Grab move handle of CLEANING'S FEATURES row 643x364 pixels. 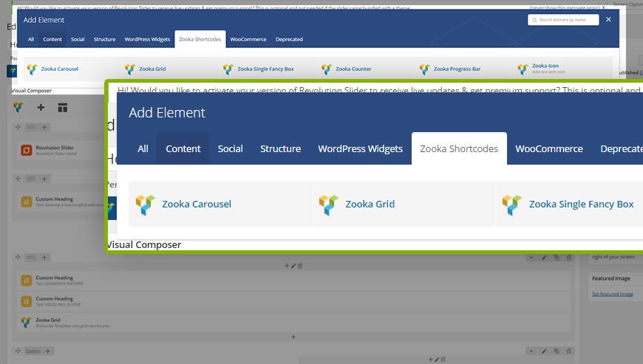(x=18, y=257)
